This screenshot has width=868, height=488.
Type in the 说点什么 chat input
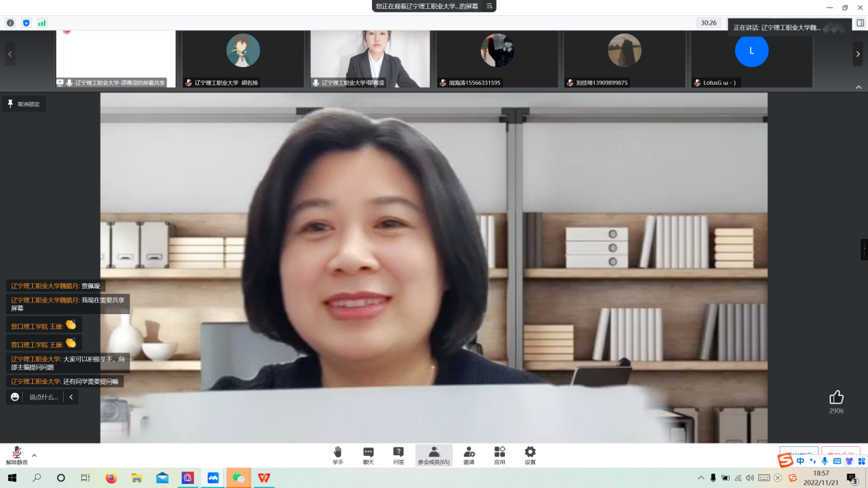tap(43, 397)
